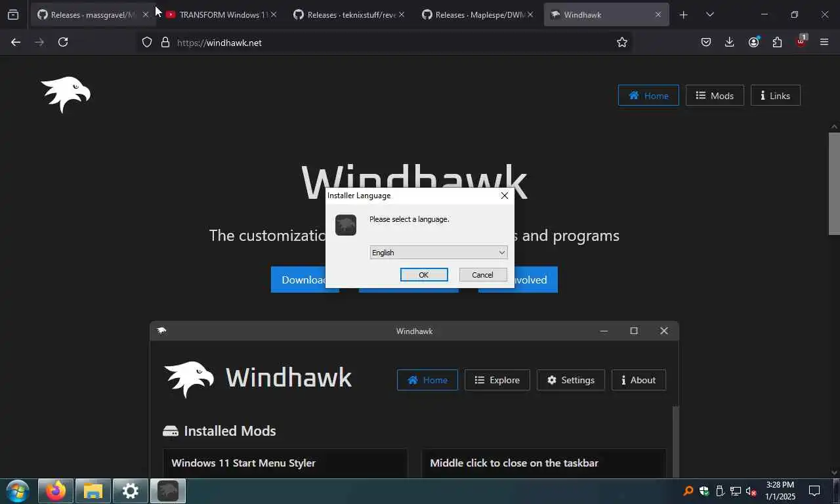The image size is (840, 504).
Task: Close the YouTube TRANSFORM tab
Action: [x=274, y=14]
